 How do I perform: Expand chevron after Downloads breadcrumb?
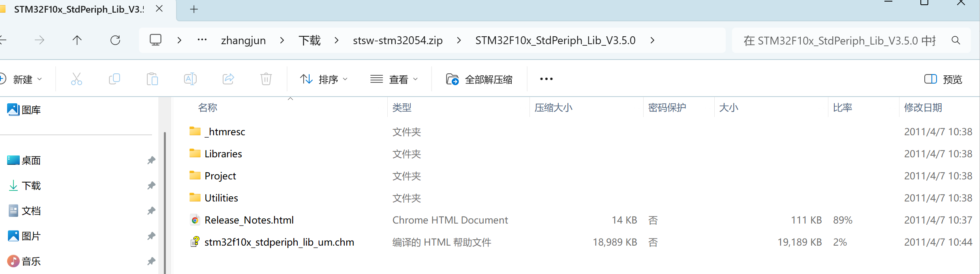336,40
